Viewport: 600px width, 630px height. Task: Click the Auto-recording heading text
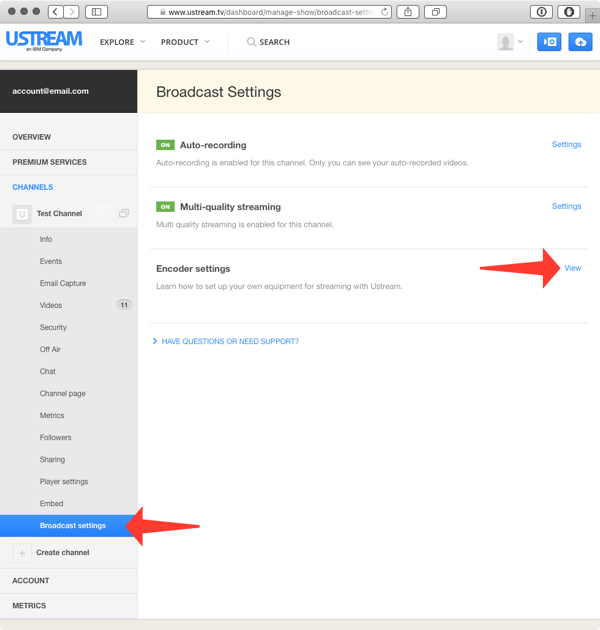[213, 145]
